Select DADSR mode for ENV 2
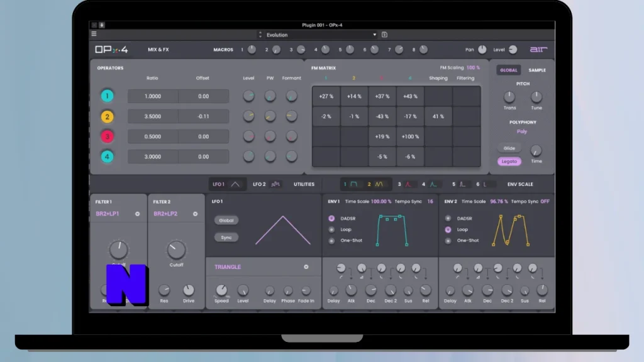Viewport: 644px width, 362px height. pyautogui.click(x=448, y=218)
